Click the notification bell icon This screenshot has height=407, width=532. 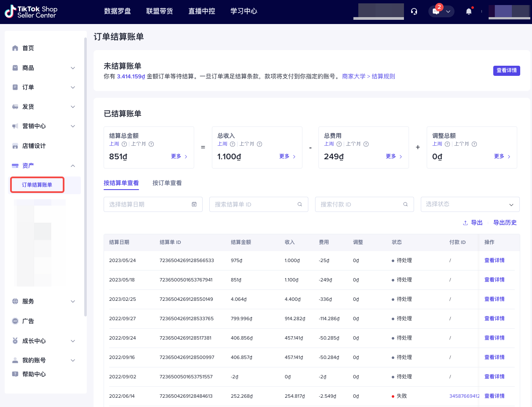[x=468, y=11]
